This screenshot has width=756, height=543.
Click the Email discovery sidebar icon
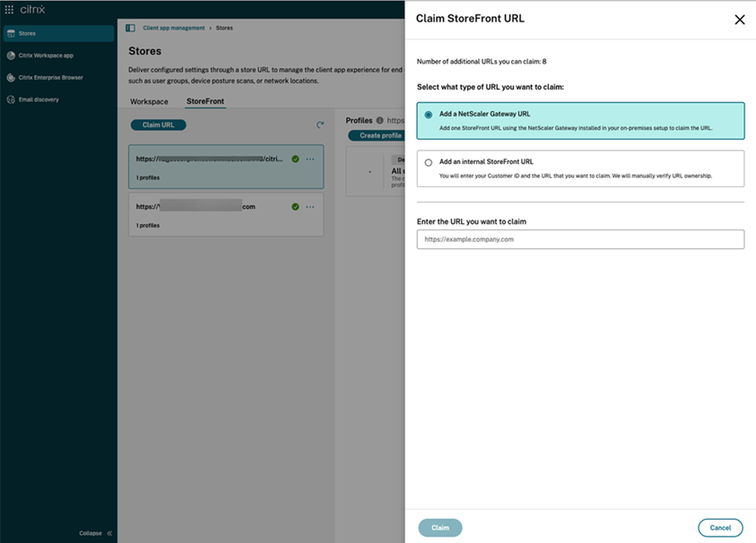click(11, 99)
